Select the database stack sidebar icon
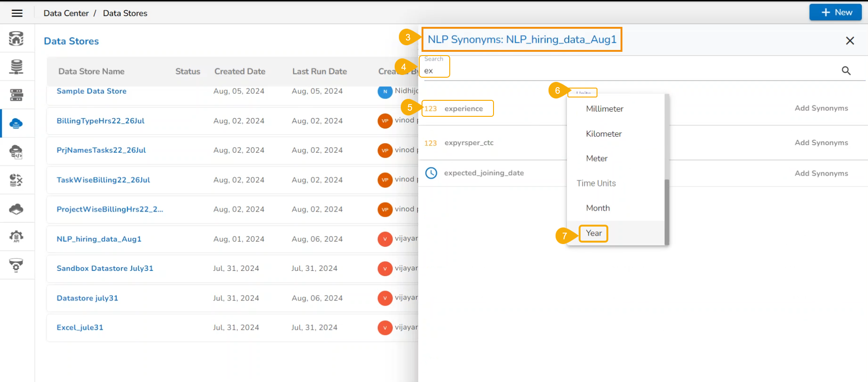Viewport: 868px width, 382px height. click(x=16, y=67)
